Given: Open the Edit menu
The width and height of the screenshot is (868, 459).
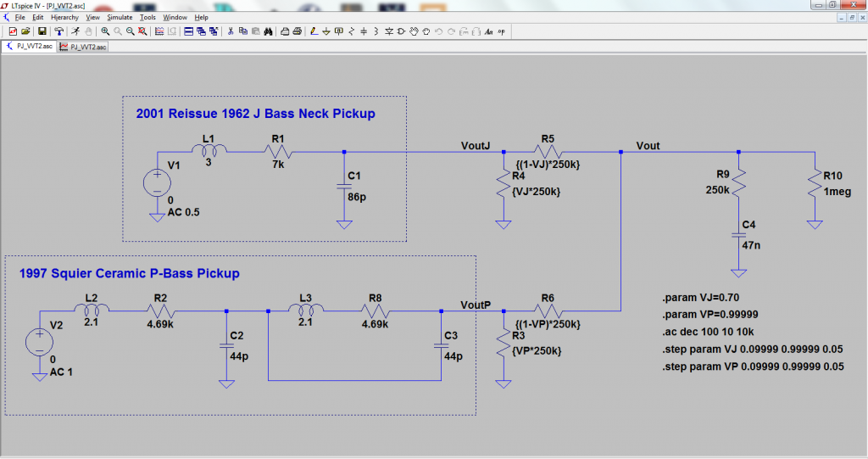Looking at the screenshot, I should point(37,17).
